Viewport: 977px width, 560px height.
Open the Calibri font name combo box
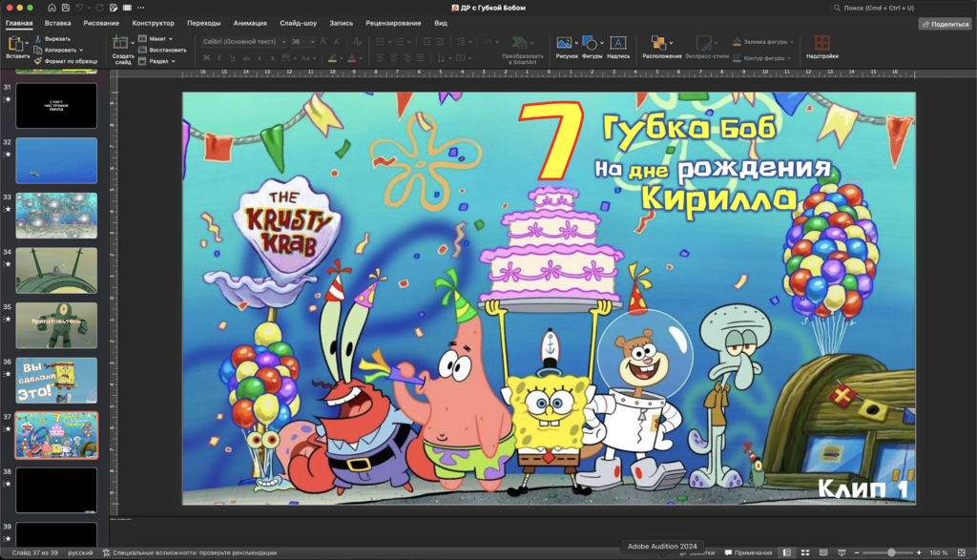(243, 42)
